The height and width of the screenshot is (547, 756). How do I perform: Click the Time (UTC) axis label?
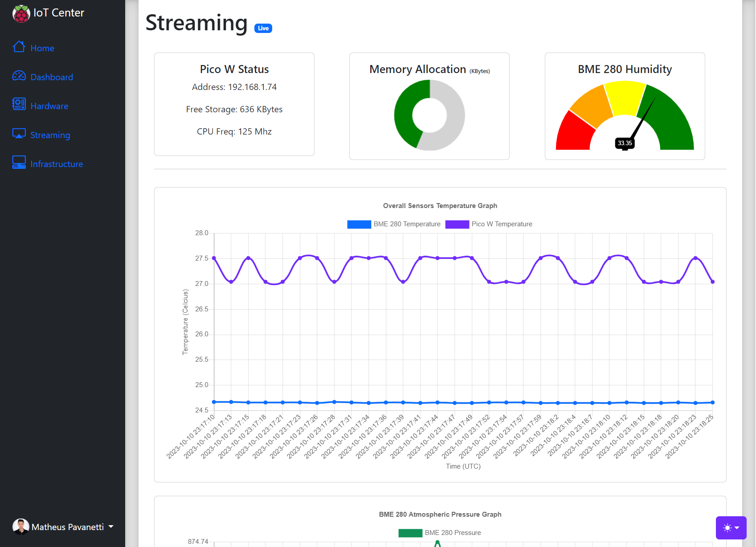tap(463, 466)
